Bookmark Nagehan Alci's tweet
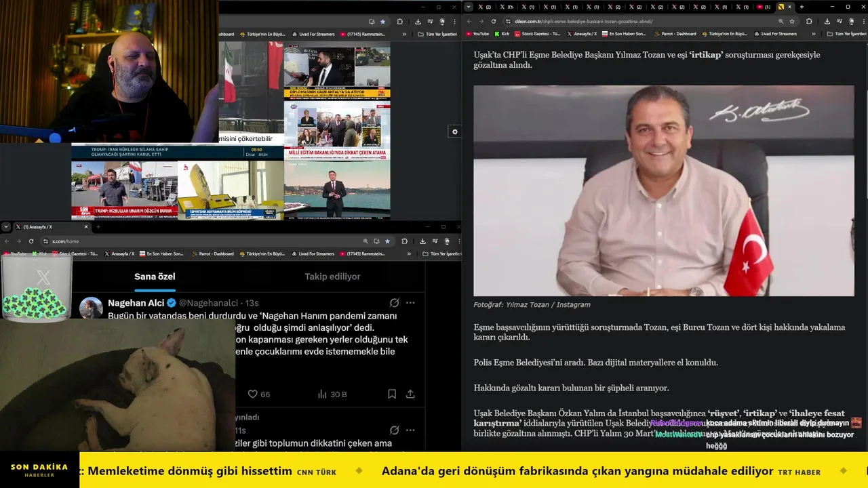 [392, 394]
